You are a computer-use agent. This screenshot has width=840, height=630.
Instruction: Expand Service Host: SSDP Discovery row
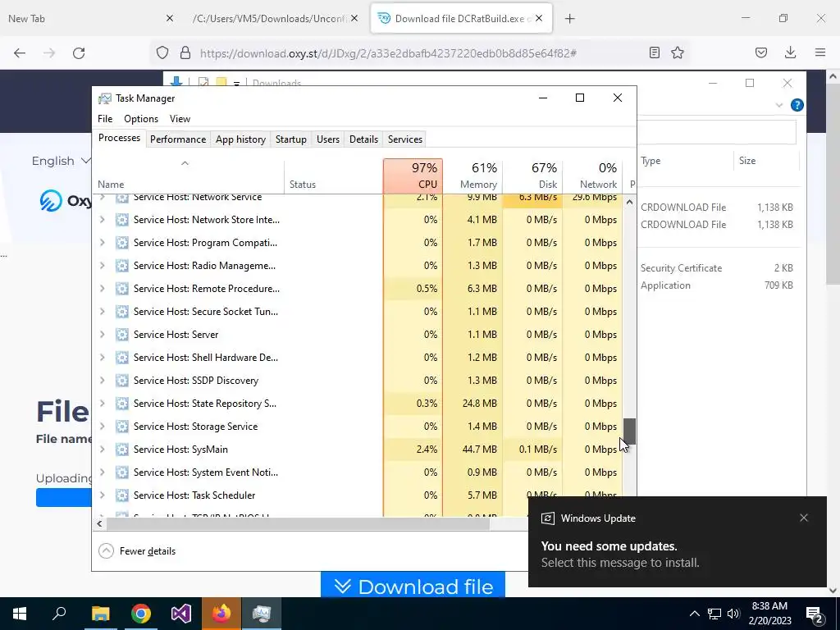pos(102,381)
